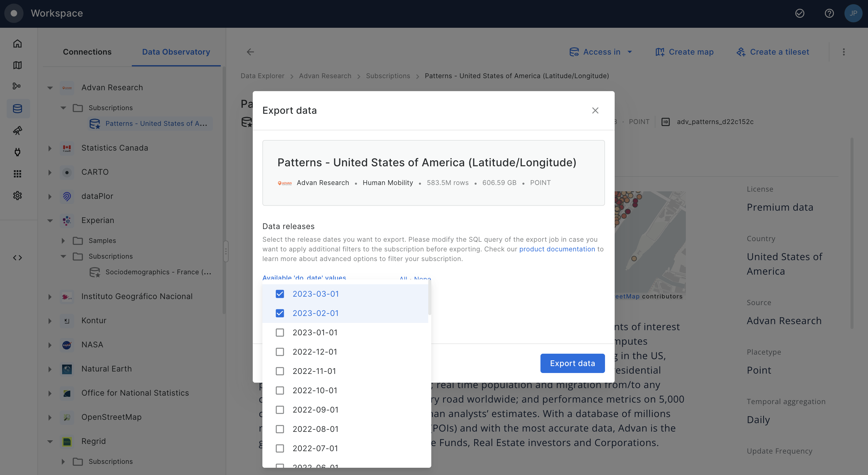Click the NASA logo icon

click(67, 345)
